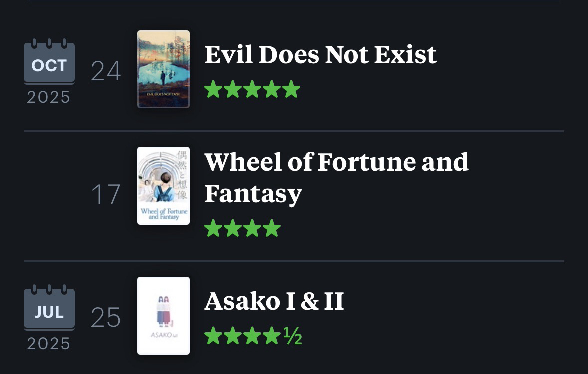Screen dimensions: 588x374
Task: Select diary day 25 in July
Action: point(106,317)
